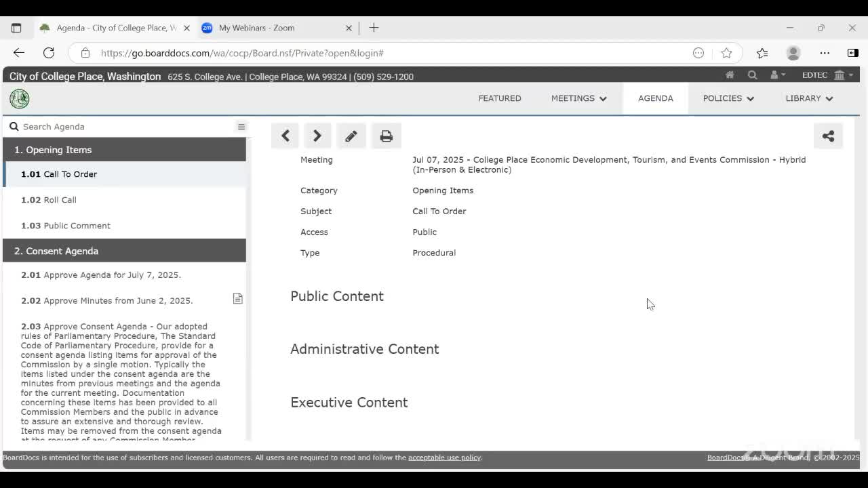Switch to My Webinars - Zoom browser tab
The height and width of the screenshot is (488, 868).
click(256, 28)
